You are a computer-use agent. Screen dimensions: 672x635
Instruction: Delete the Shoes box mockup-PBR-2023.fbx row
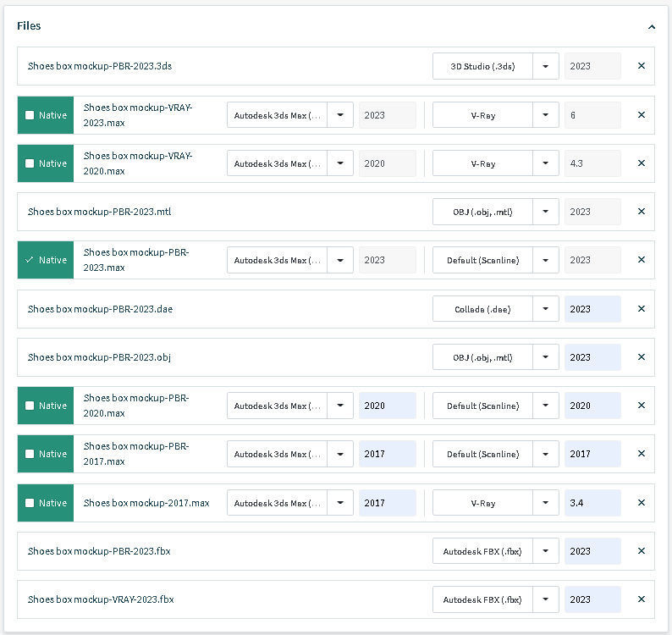tap(641, 551)
